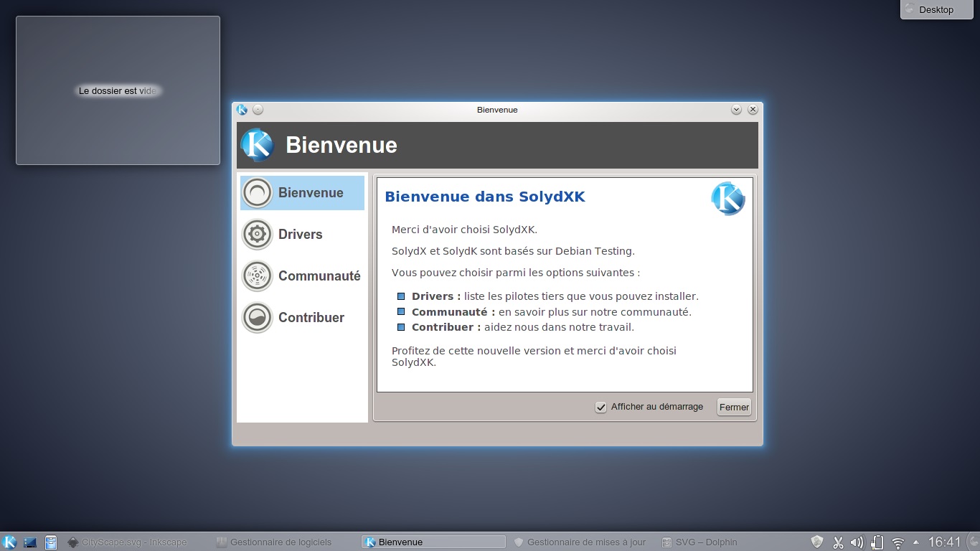
Task: Click the round pin button in the title bar
Action: coord(258,110)
